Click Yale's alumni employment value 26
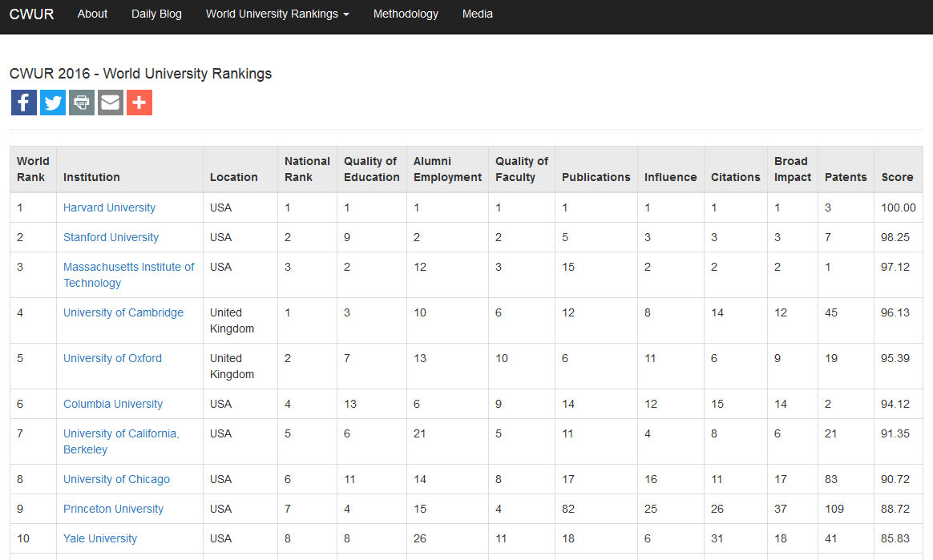 click(420, 538)
